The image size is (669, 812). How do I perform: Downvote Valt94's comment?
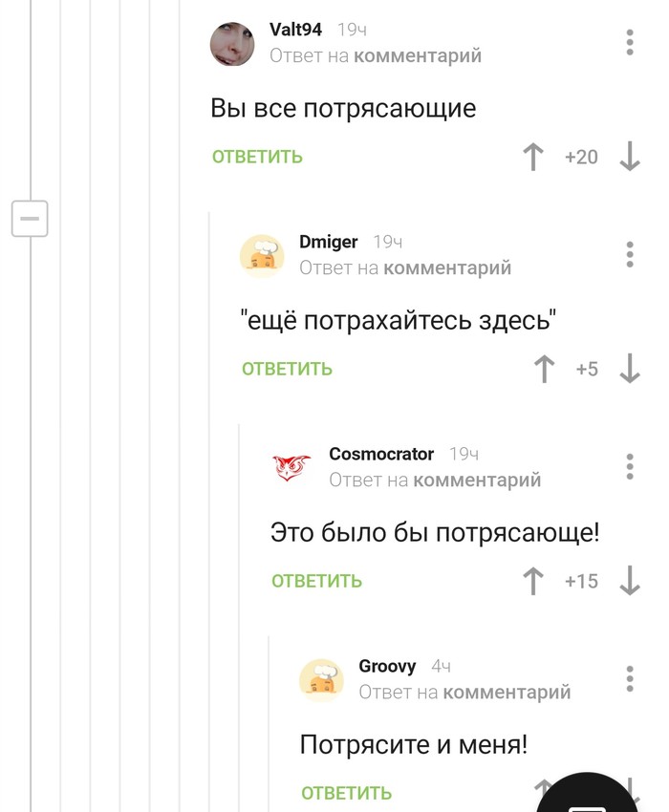tap(629, 158)
